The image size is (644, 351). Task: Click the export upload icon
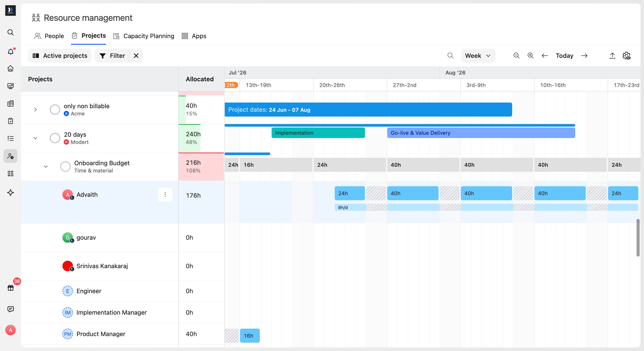612,55
